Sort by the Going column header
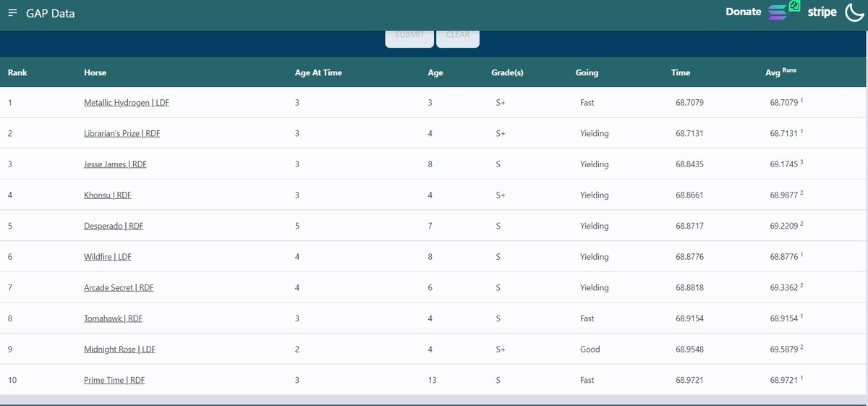This screenshot has height=406, width=868. point(587,72)
